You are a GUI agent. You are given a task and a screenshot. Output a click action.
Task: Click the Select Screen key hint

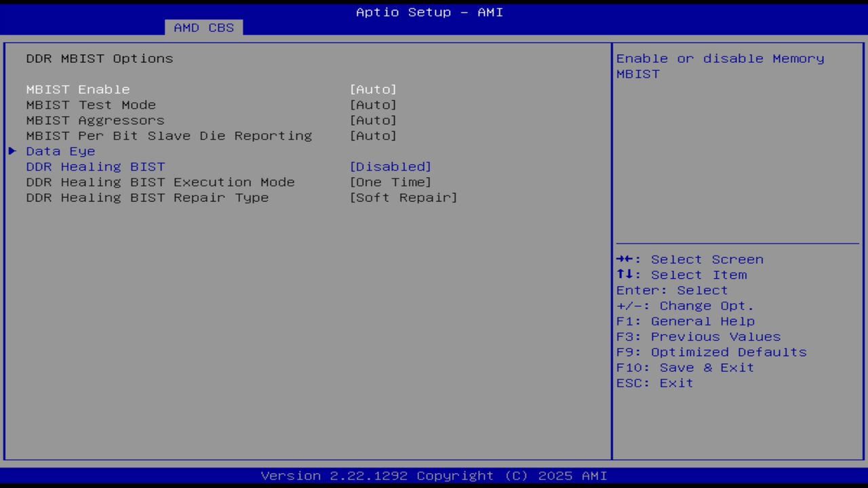click(x=690, y=260)
